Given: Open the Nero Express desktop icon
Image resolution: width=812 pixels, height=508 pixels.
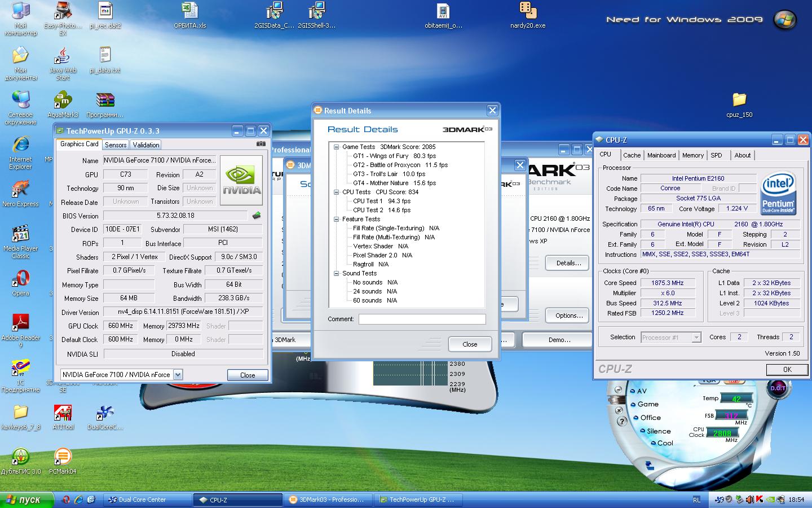Looking at the screenshot, I should pyautogui.click(x=20, y=194).
